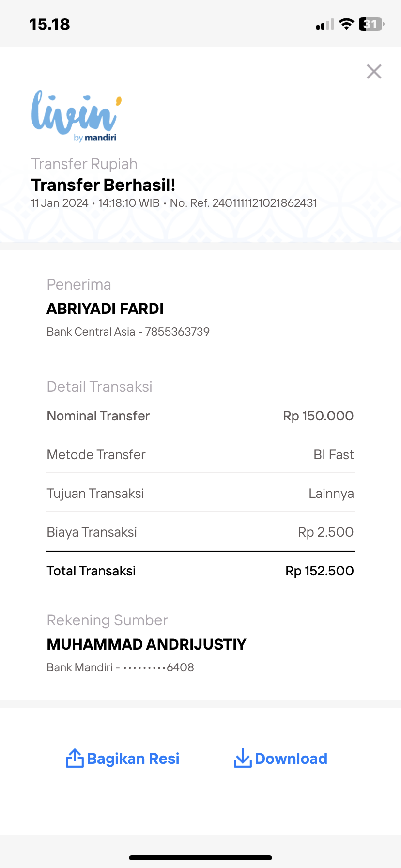Tap the reference number line
The width and height of the screenshot is (401, 868).
coord(244,203)
